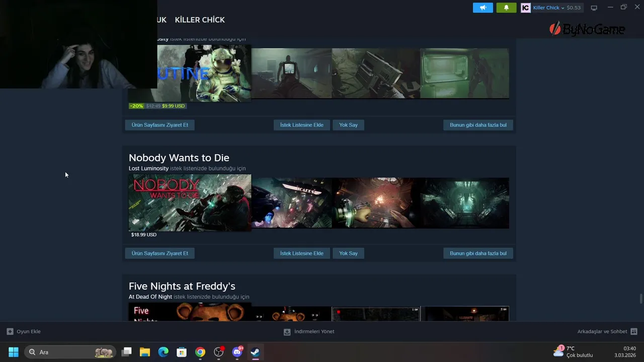Find more like the $9.99 game
Screen dimensions: 644x362
tap(478, 125)
